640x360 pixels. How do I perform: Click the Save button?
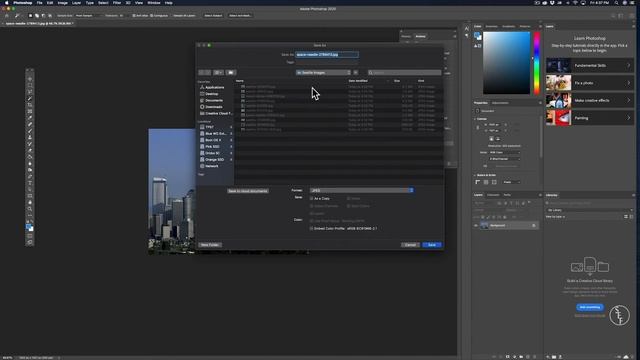[x=432, y=245]
